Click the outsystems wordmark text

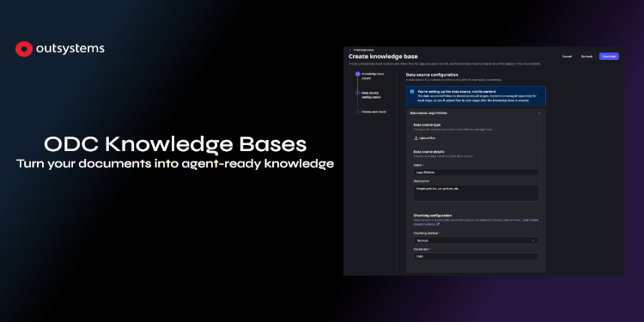click(x=70, y=49)
